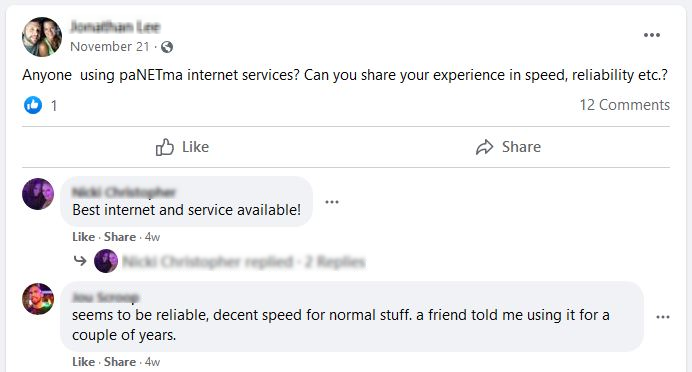Screen dimensions: 692x372
Task: Click the small avatar beside the replies line
Action: [106, 261]
